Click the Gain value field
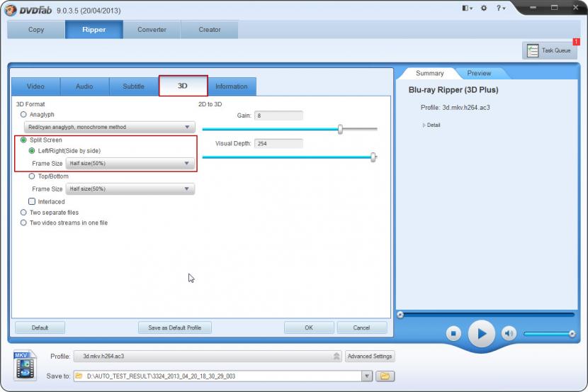588x392 pixels. coord(278,116)
